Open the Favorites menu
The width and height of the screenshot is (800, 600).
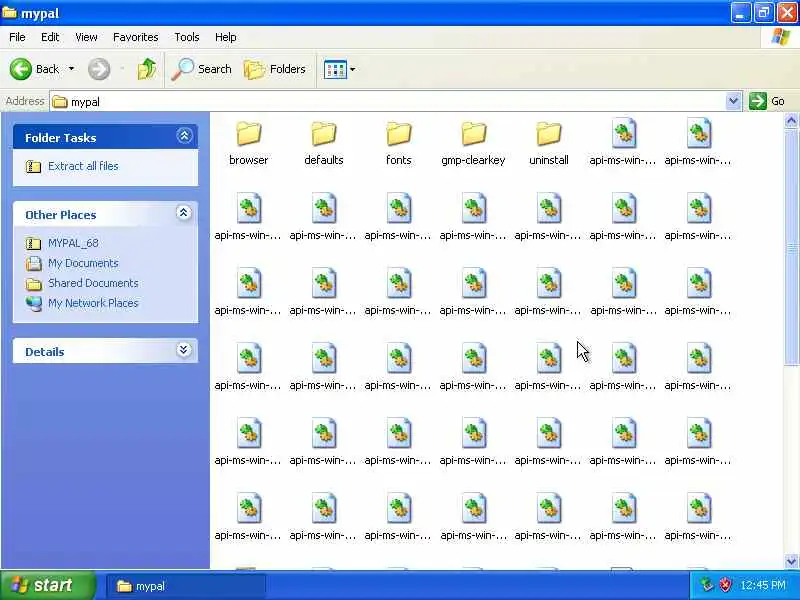click(136, 37)
